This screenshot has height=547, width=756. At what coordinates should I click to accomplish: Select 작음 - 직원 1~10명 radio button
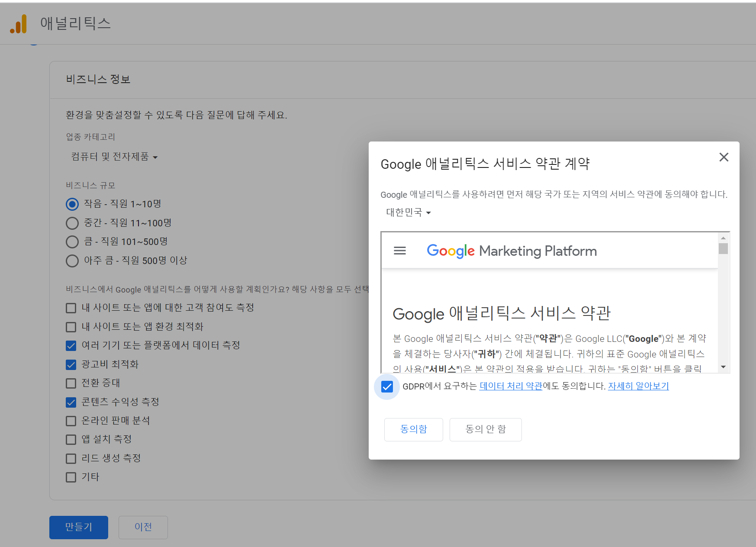pyautogui.click(x=72, y=204)
